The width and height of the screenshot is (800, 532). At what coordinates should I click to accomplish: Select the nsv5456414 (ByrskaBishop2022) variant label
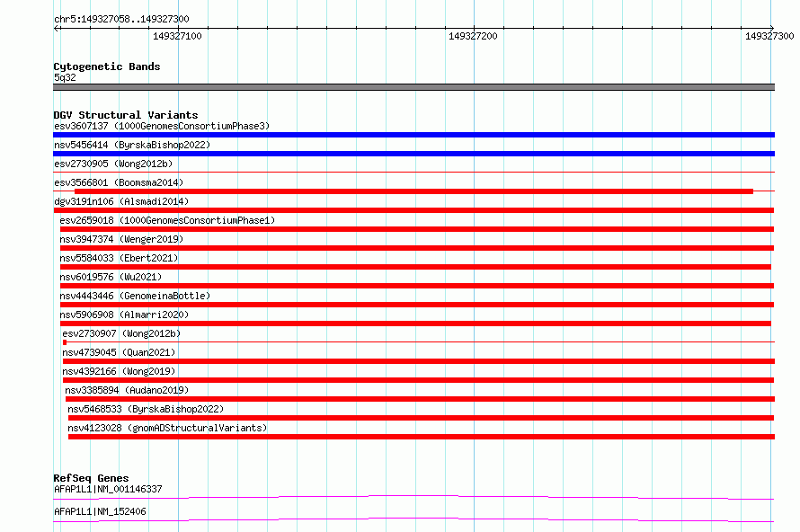(x=132, y=145)
